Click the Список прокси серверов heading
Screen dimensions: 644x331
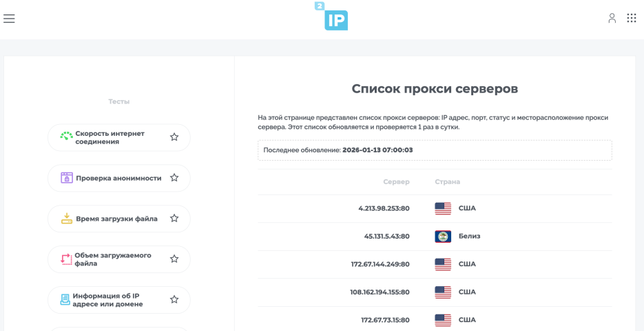pyautogui.click(x=435, y=89)
